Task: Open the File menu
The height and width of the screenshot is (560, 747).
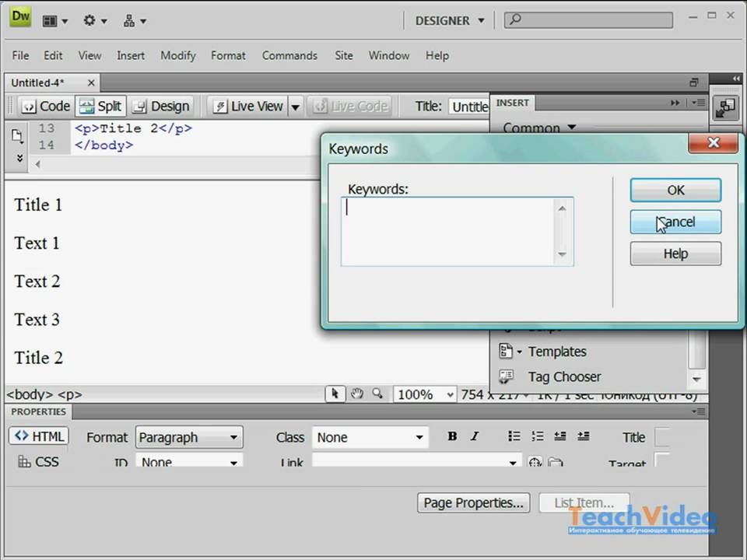Action: pos(20,56)
